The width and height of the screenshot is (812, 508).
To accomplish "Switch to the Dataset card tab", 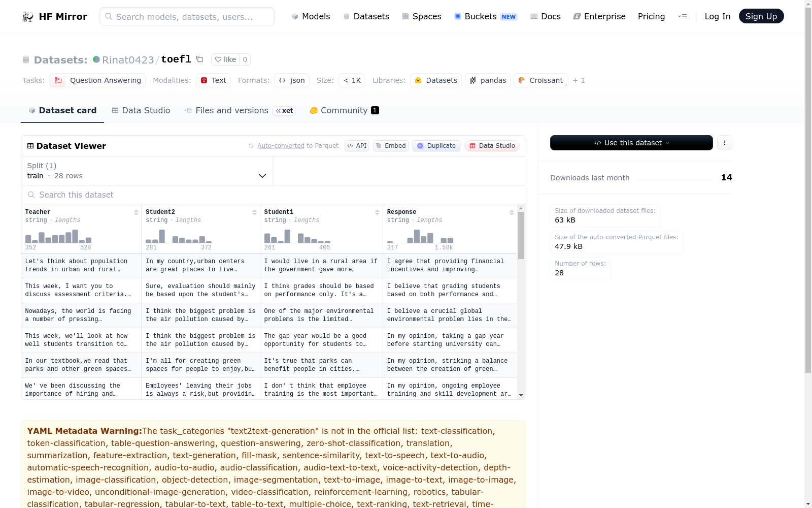I will 62,110.
